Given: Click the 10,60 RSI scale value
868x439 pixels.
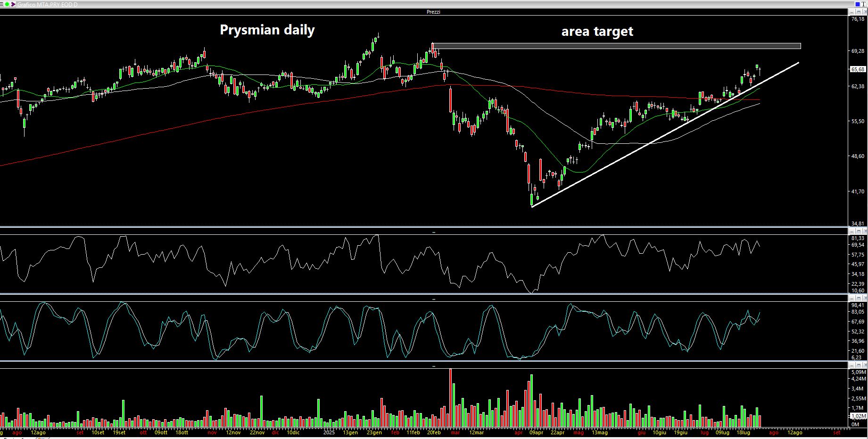Looking at the screenshot, I should (x=858, y=290).
